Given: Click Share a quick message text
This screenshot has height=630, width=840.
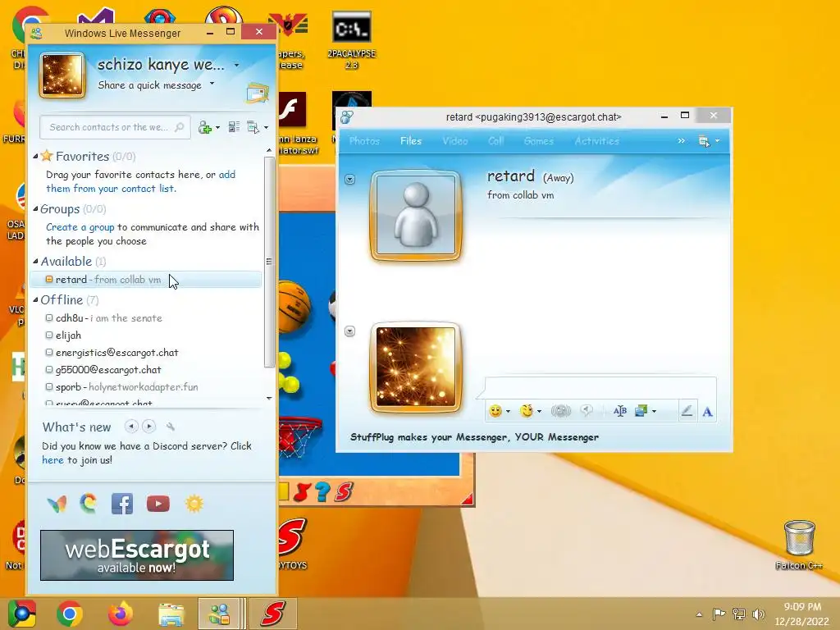Looking at the screenshot, I should (149, 85).
